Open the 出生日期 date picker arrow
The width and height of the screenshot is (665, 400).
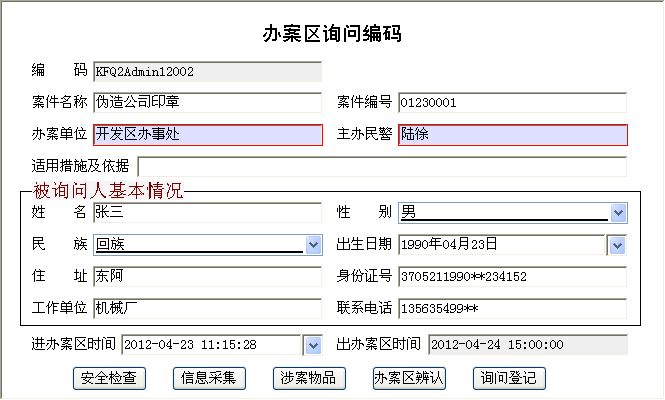pos(617,245)
